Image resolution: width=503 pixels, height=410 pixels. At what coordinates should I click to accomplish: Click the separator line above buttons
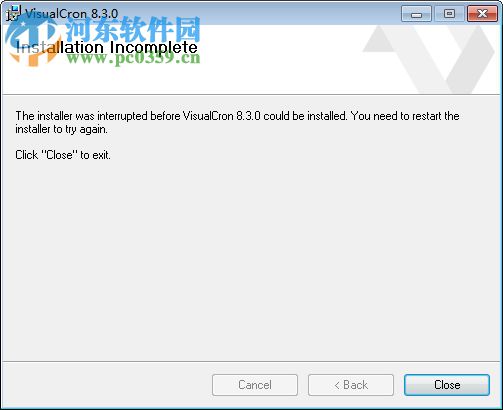[x=251, y=361]
